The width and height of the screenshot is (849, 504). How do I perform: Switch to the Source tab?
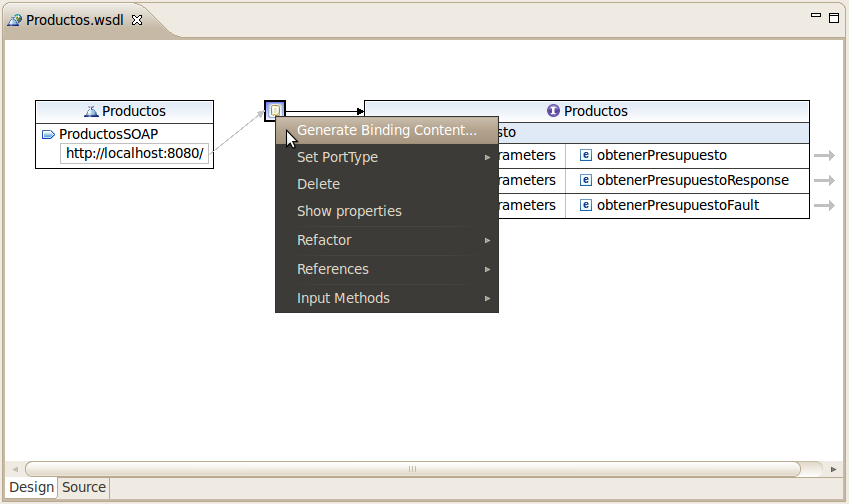[84, 487]
